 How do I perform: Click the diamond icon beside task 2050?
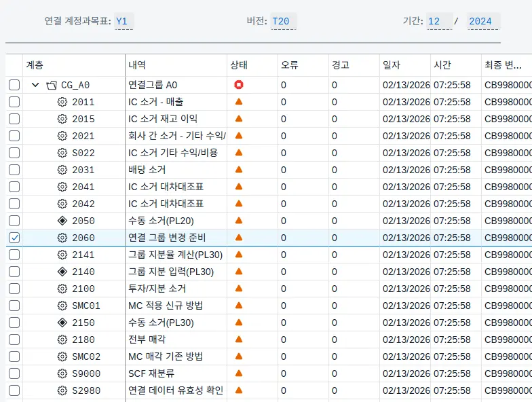(62, 221)
